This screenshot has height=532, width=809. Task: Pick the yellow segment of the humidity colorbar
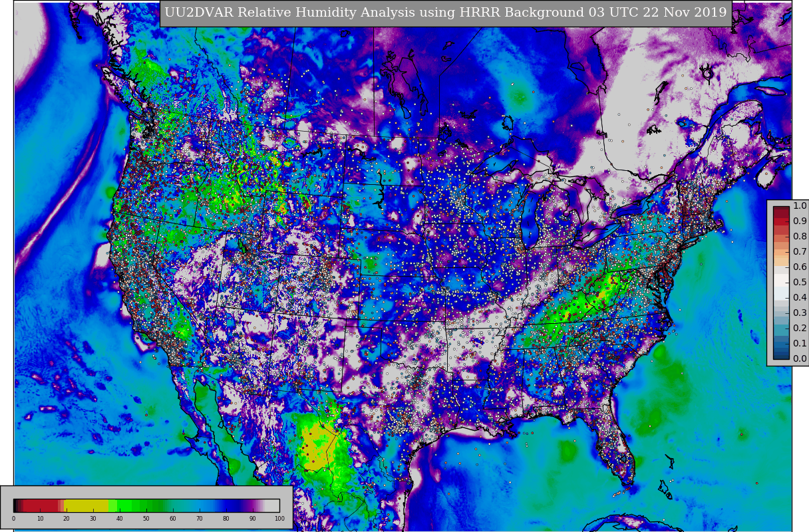[86, 505]
